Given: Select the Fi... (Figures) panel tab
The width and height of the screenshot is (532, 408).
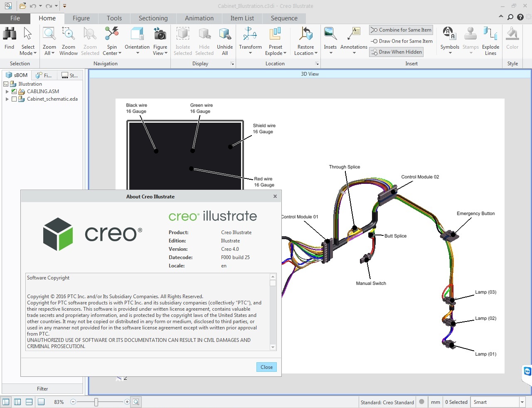Looking at the screenshot, I should [x=44, y=75].
